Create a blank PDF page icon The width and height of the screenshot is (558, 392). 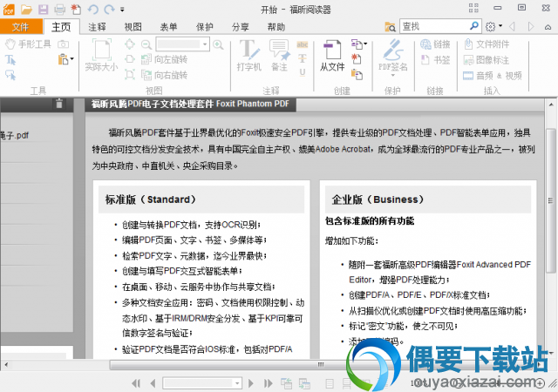(357, 59)
